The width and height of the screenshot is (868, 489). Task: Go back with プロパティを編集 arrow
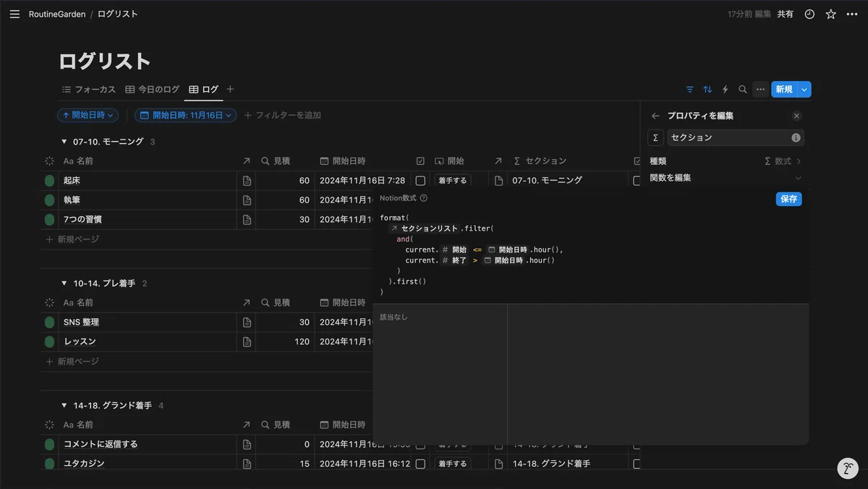[x=655, y=116]
